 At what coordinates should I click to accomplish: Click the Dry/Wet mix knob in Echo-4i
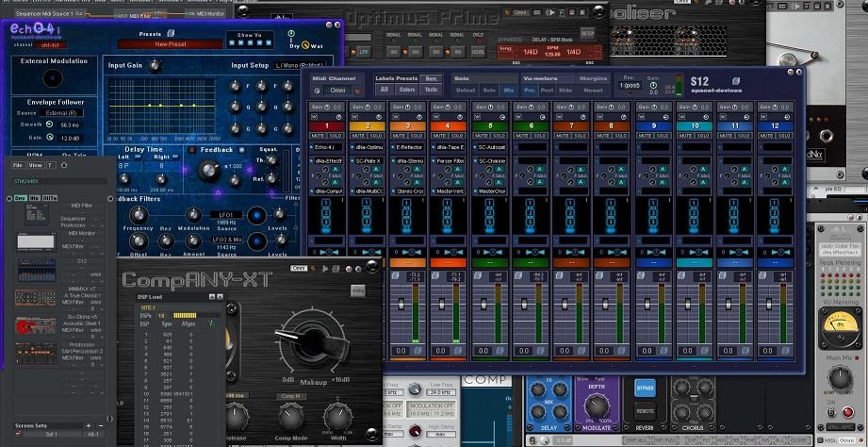click(305, 46)
